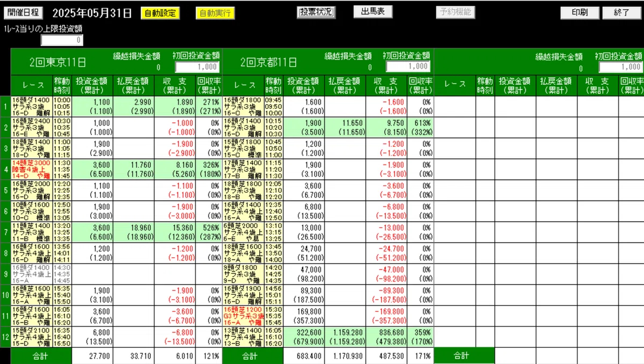Open the 投票状況 voting status button
This screenshot has width=644, height=364.
tap(316, 12)
